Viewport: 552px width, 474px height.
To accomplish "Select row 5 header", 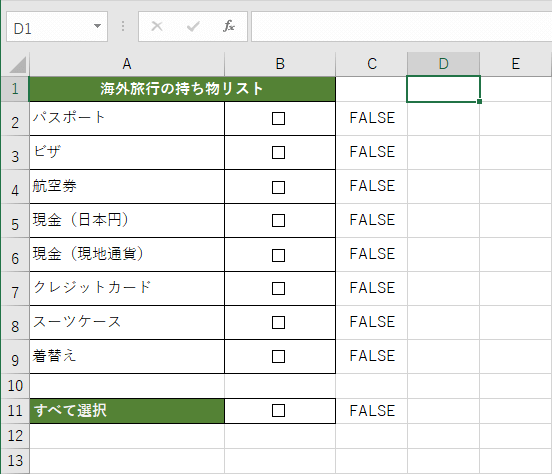I will [15, 221].
